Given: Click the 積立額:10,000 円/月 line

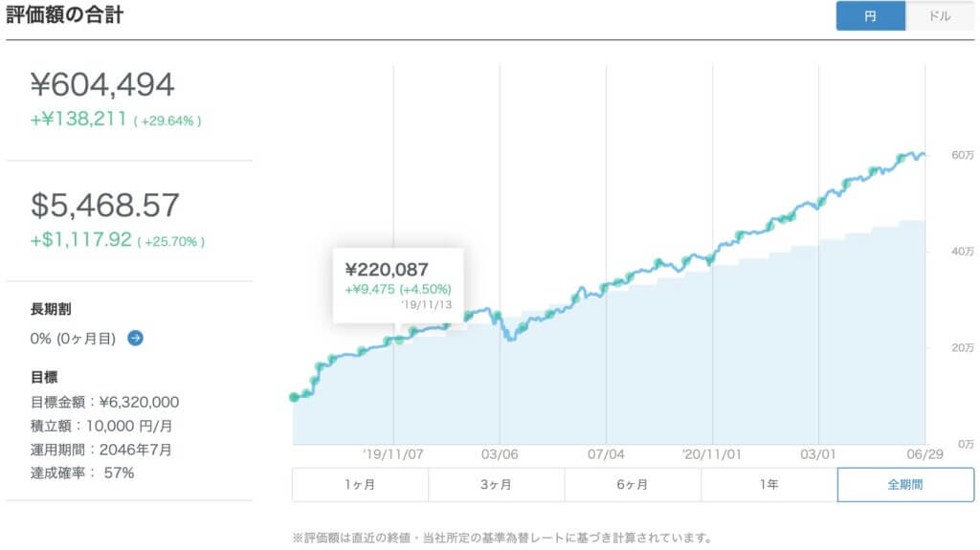Looking at the screenshot, I should coord(101,426).
